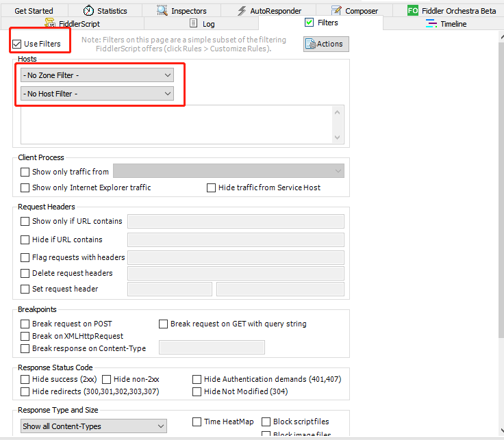The width and height of the screenshot is (504, 440).
Task: Enable Set request header checkbox
Action: click(25, 289)
